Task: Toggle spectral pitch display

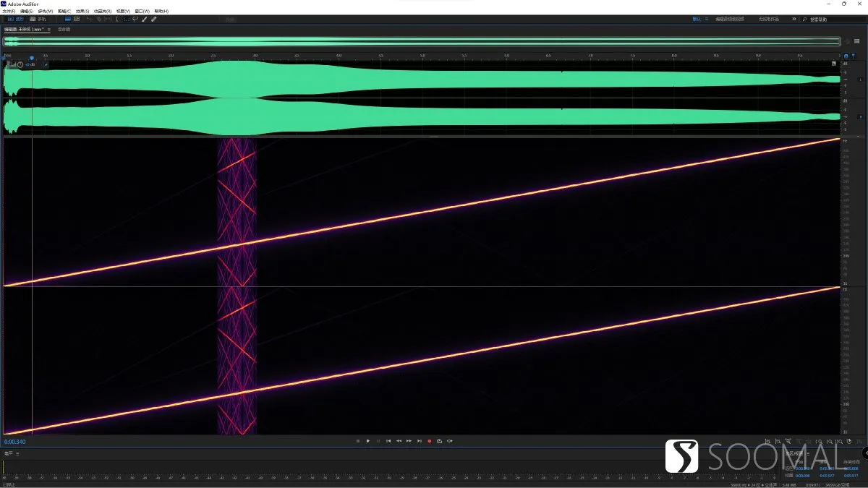Action: click(x=77, y=19)
